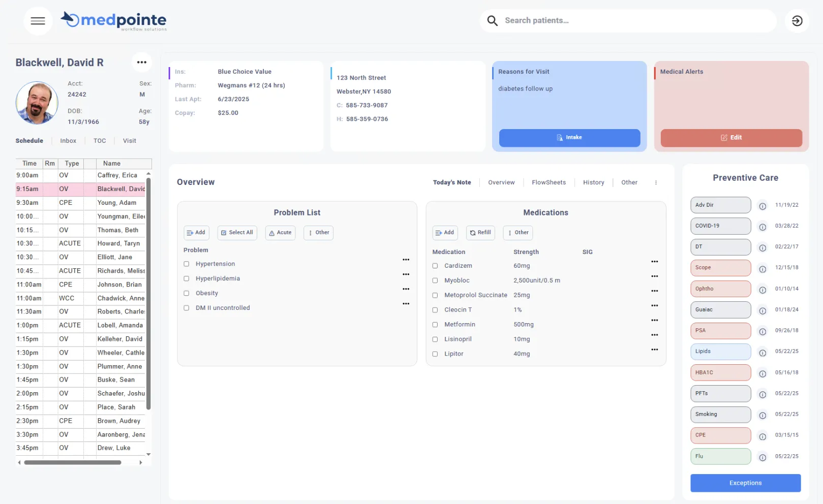Click the schedule horizontal scrollbar

[x=73, y=463]
